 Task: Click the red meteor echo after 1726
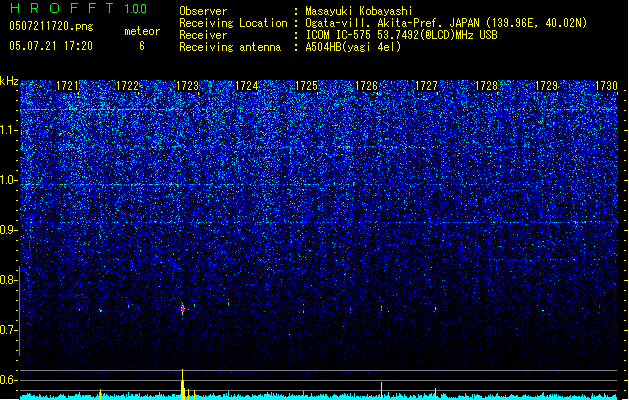[x=381, y=308]
